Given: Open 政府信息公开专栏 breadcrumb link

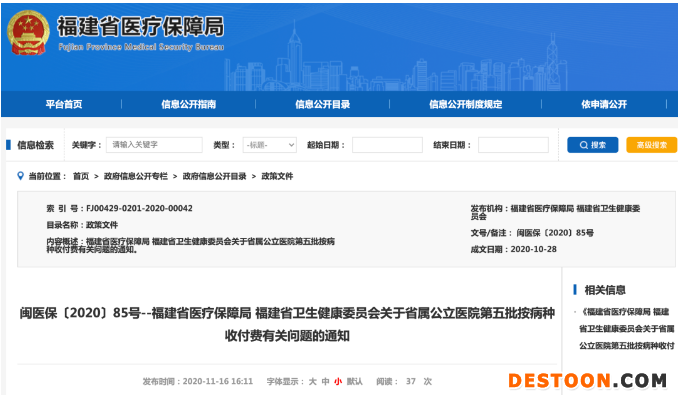Looking at the screenshot, I should tap(136, 176).
